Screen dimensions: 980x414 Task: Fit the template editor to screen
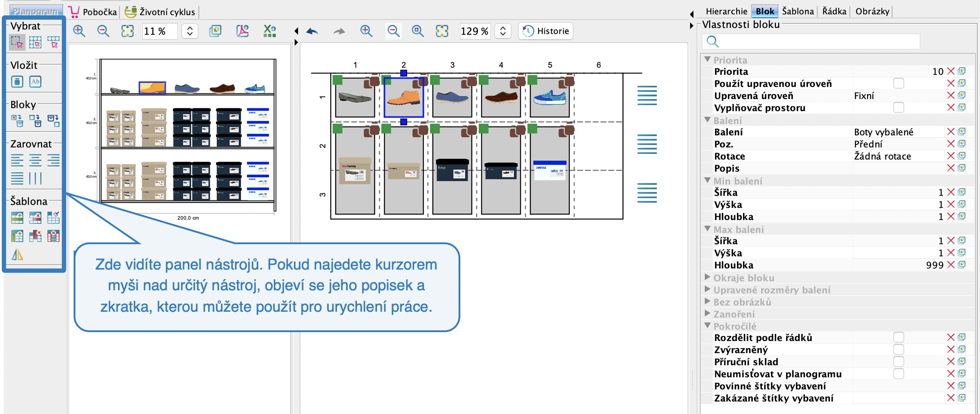coord(442,31)
